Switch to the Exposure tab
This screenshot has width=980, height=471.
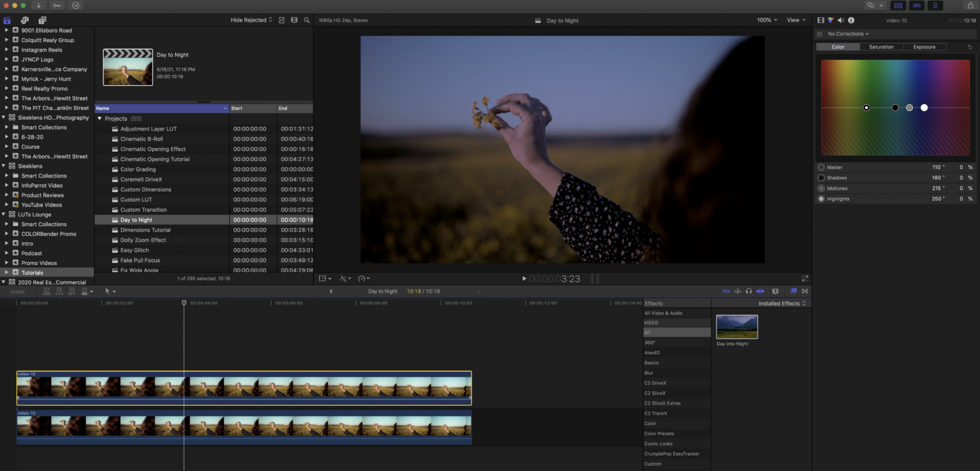924,47
